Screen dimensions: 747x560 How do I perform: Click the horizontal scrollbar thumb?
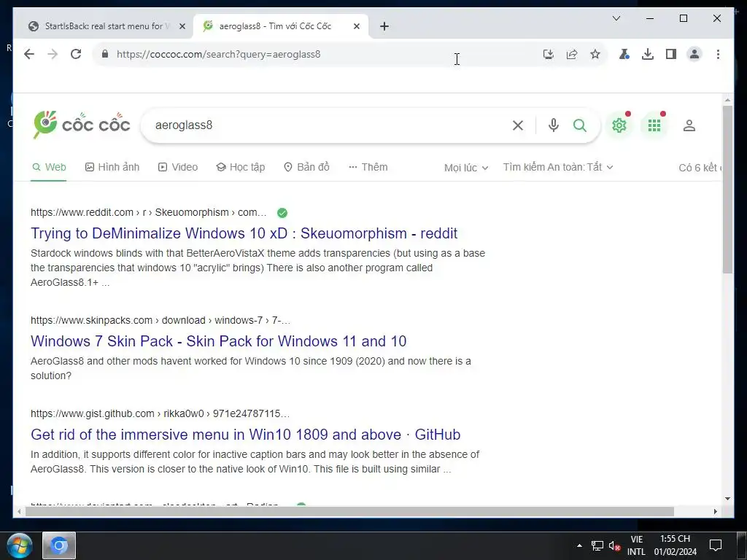pyautogui.click(x=349, y=511)
